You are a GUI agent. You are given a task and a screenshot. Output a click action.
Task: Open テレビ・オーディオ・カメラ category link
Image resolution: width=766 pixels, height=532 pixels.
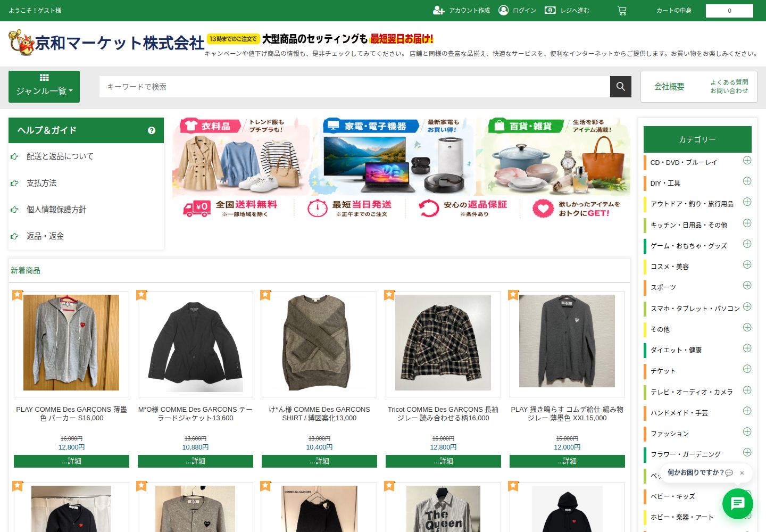(x=692, y=392)
